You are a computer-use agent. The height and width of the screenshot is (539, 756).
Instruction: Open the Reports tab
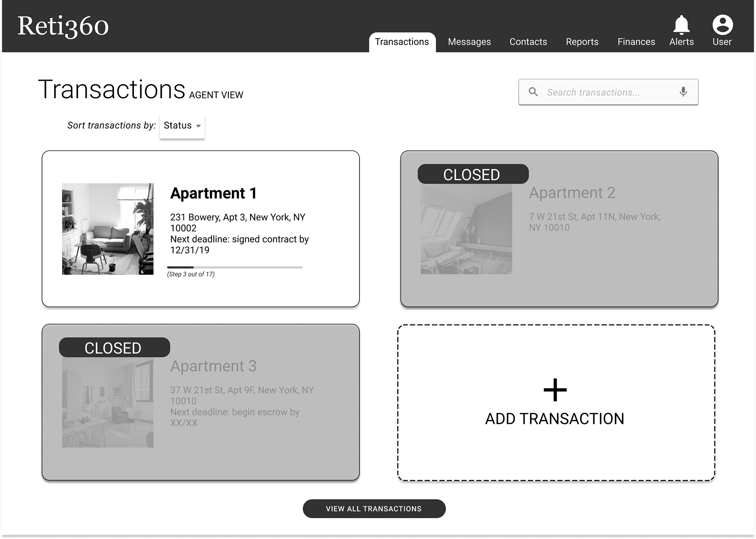582,42
